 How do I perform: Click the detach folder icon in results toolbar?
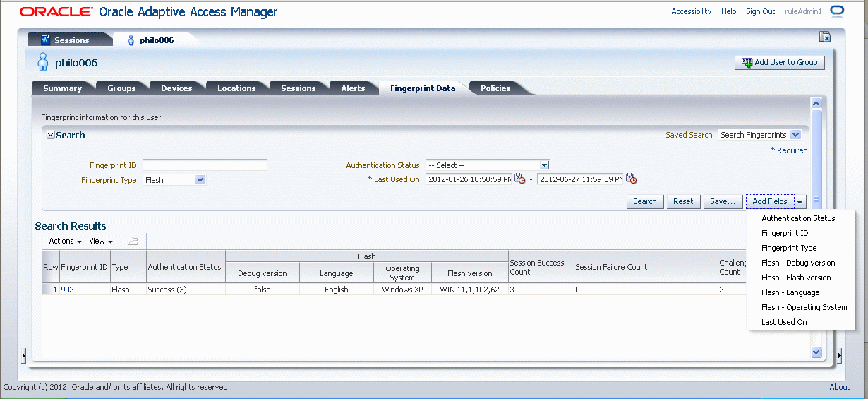(x=133, y=241)
